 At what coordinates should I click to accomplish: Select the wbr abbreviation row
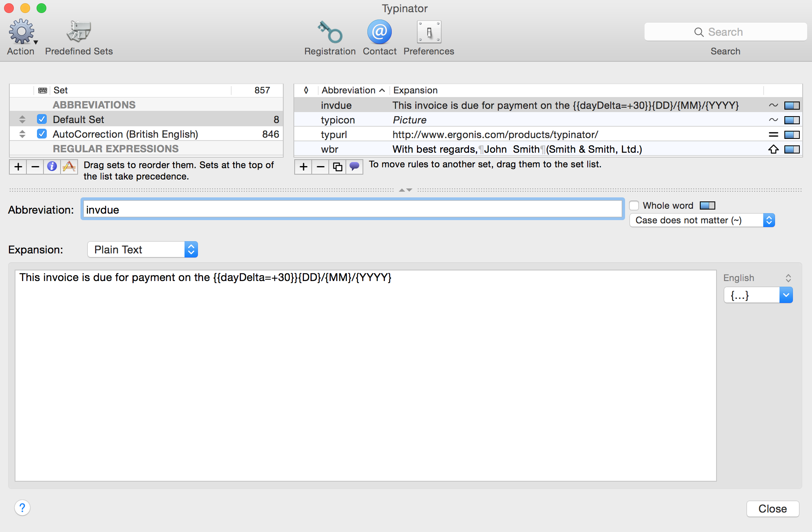[x=548, y=149]
